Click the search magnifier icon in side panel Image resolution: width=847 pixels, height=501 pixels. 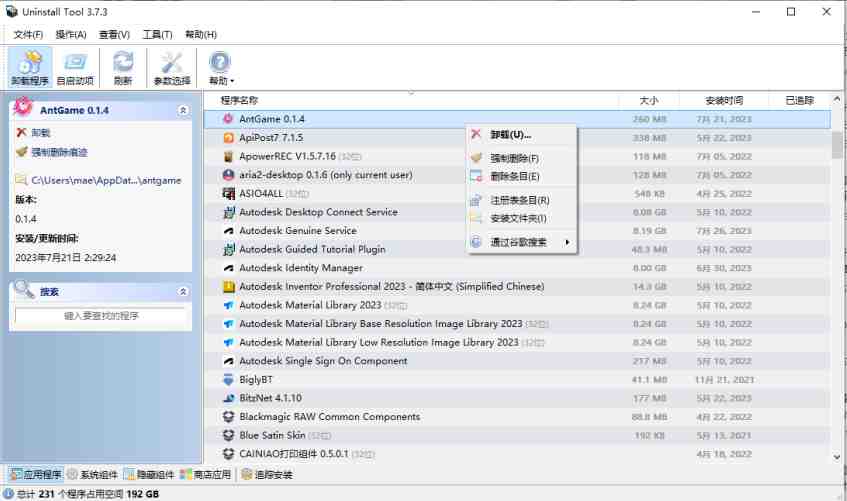tap(24, 289)
